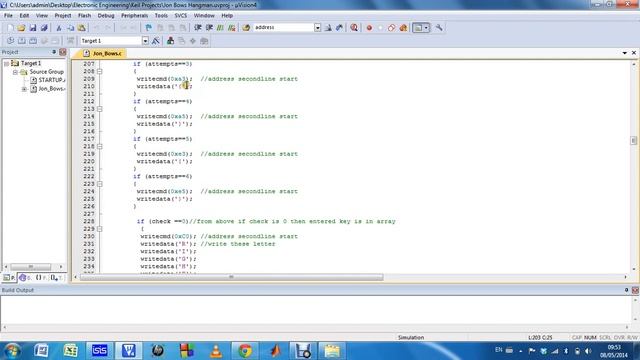Click the Undo arrow icon
640x360 pixels.
click(x=97, y=28)
